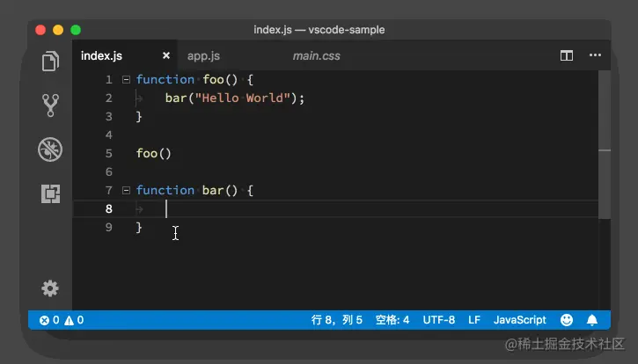Click the closing brace on line 9
Image resolution: width=638 pixels, height=364 pixels.
coord(139,228)
